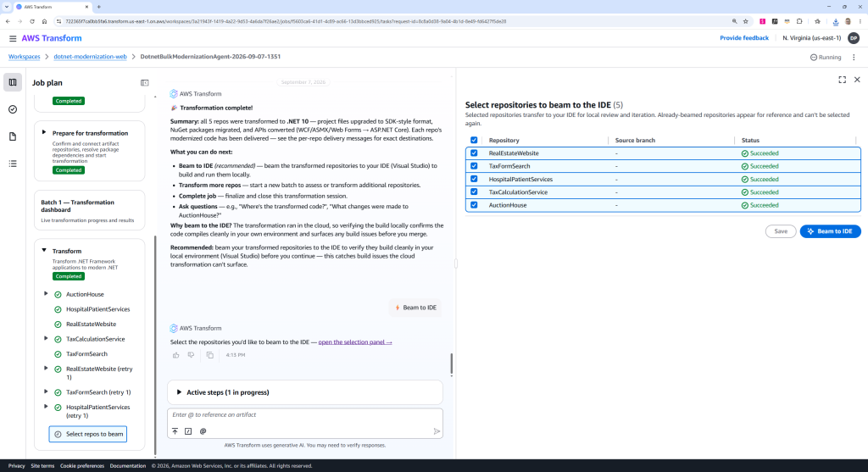Open the browser tab search dropdown

click(x=7, y=7)
